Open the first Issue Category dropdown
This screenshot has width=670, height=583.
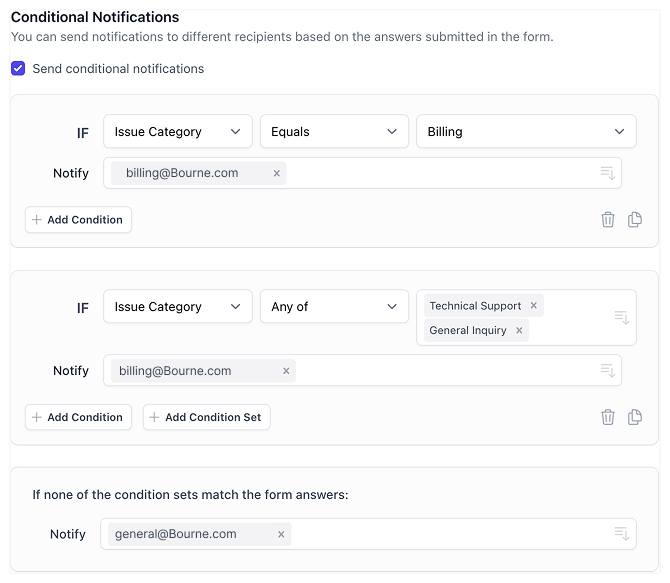click(177, 132)
